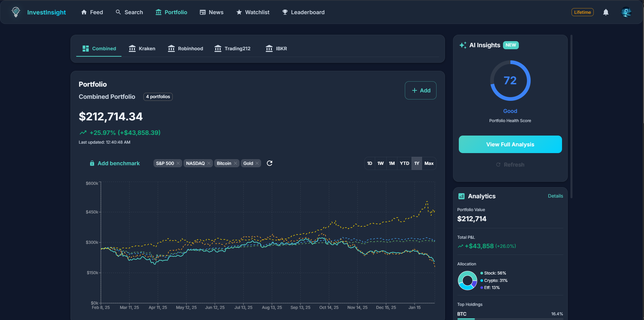The width and height of the screenshot is (644, 320).
Task: Remove the Bitcoin benchmark from the chart
Action: point(235,163)
